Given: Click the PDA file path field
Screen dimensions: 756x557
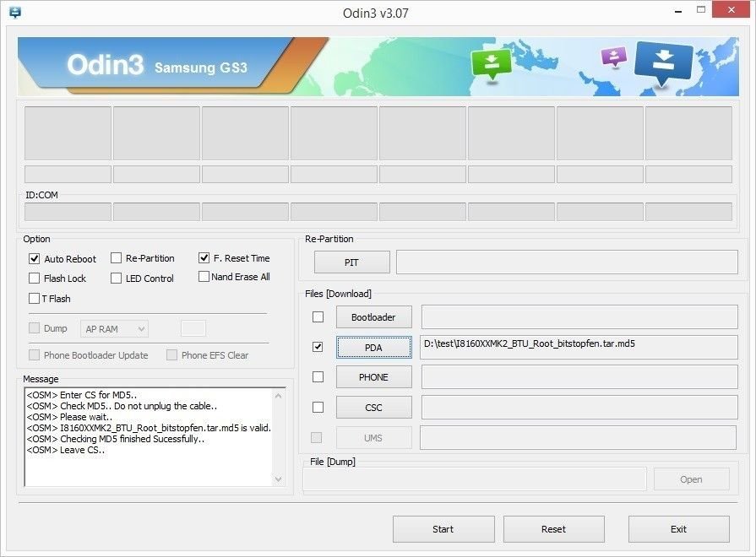Looking at the screenshot, I should [579, 348].
